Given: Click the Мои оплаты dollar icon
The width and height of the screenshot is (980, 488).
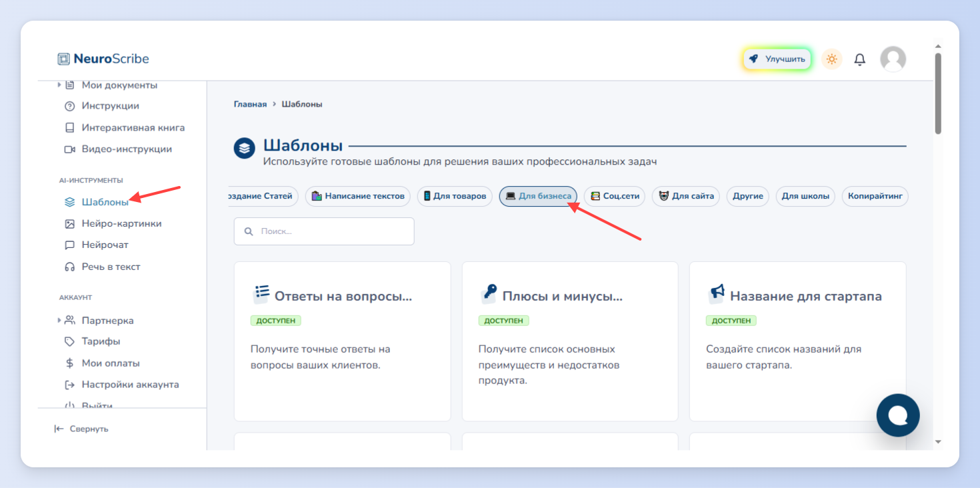Looking at the screenshot, I should (69, 363).
